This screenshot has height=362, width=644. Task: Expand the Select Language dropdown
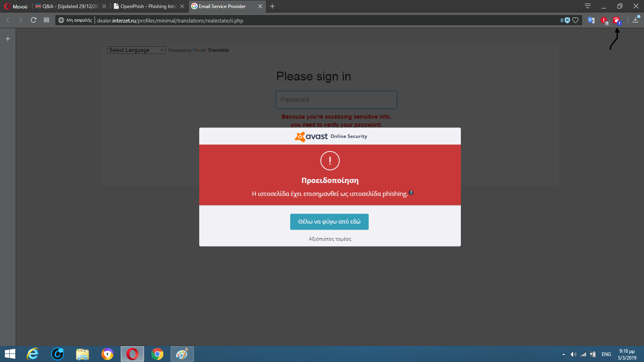tap(136, 50)
